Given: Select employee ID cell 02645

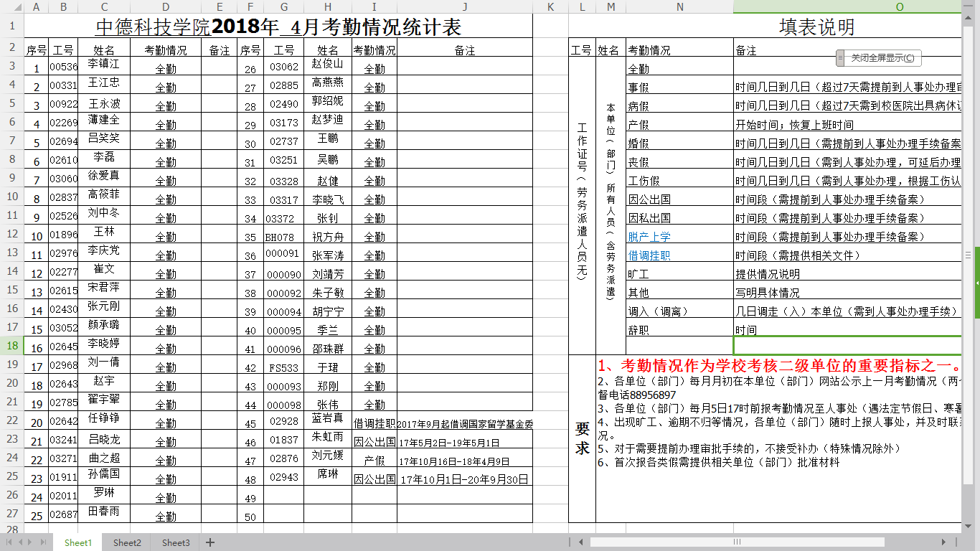Looking at the screenshot, I should pos(63,347).
